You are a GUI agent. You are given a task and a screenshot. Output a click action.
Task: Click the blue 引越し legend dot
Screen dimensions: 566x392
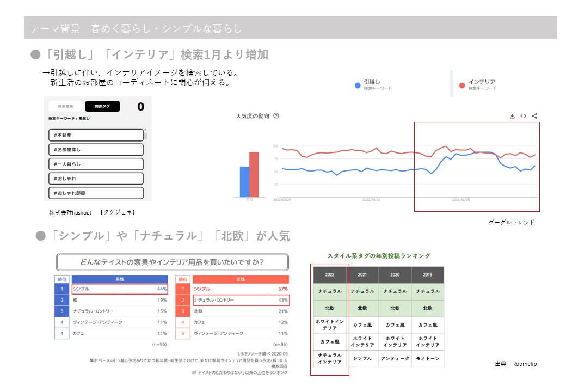(x=357, y=85)
